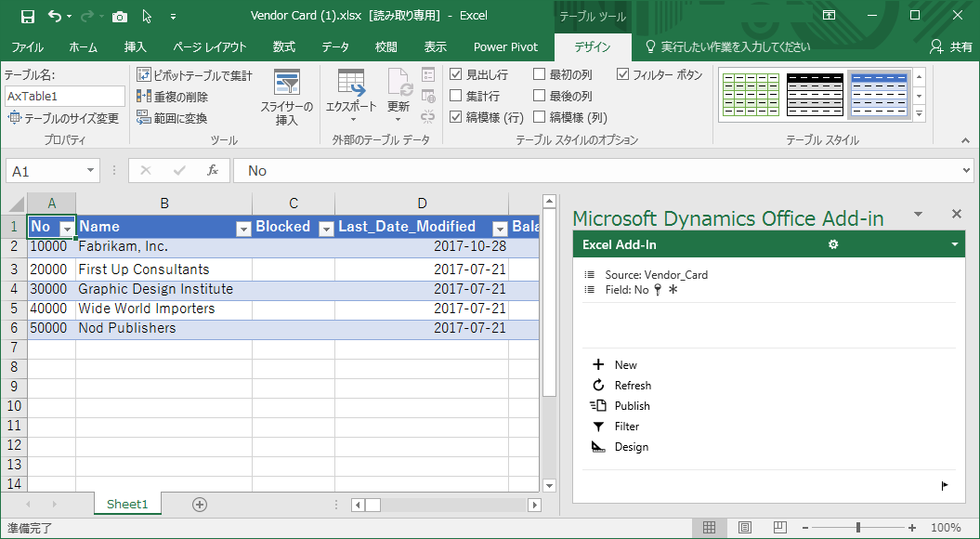The width and height of the screenshot is (980, 539).
Task: Click the zoom in plus button
Action: tap(912, 528)
